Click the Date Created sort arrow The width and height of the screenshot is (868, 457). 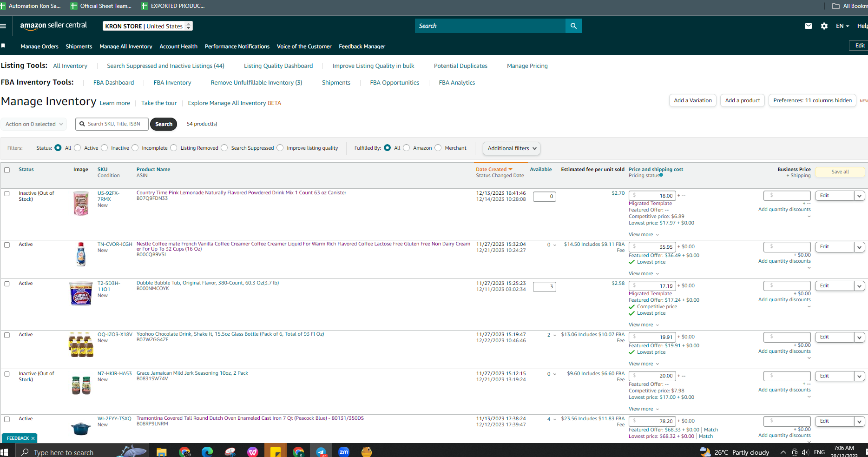click(510, 169)
